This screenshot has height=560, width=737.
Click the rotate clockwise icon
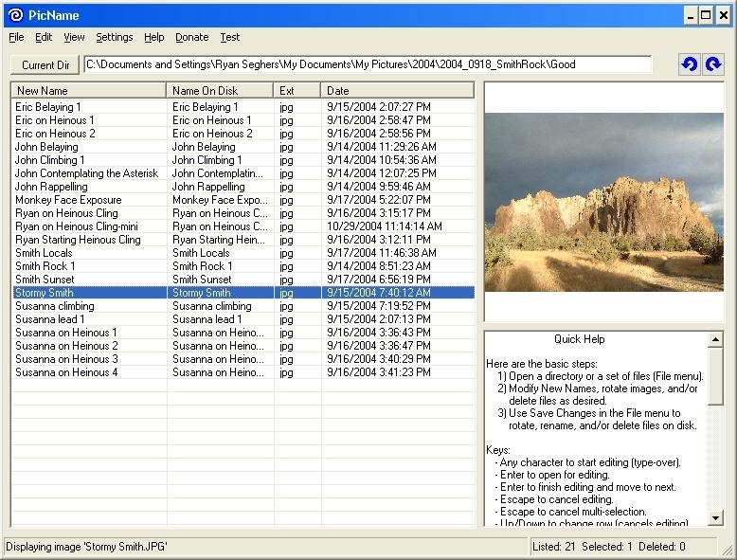click(x=713, y=64)
